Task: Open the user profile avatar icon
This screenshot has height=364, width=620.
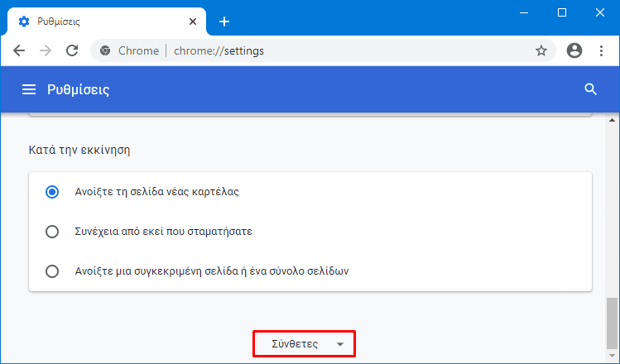Action: click(x=574, y=50)
